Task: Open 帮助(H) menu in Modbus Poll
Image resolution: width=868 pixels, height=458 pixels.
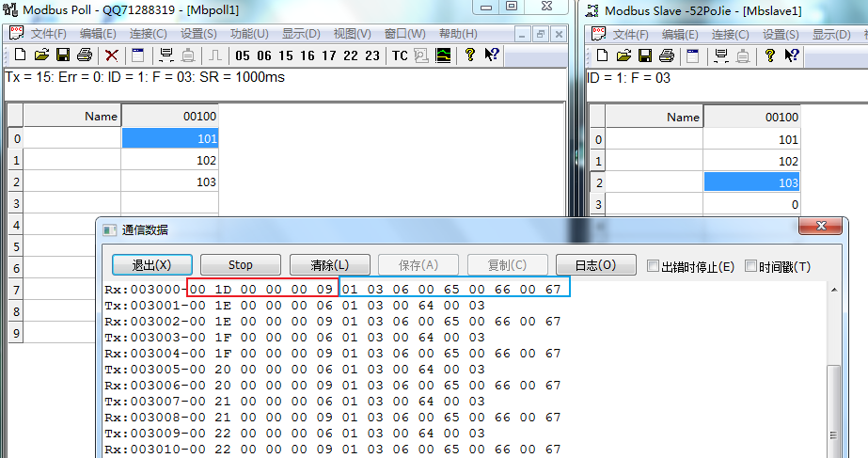Action: 458,34
